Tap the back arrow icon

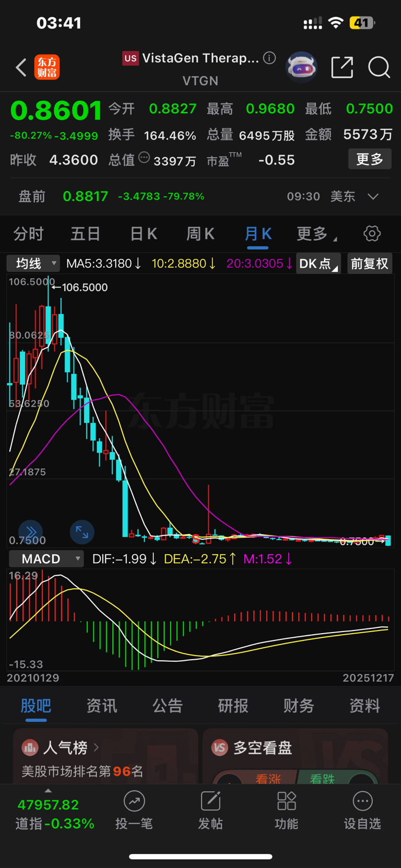(x=21, y=68)
